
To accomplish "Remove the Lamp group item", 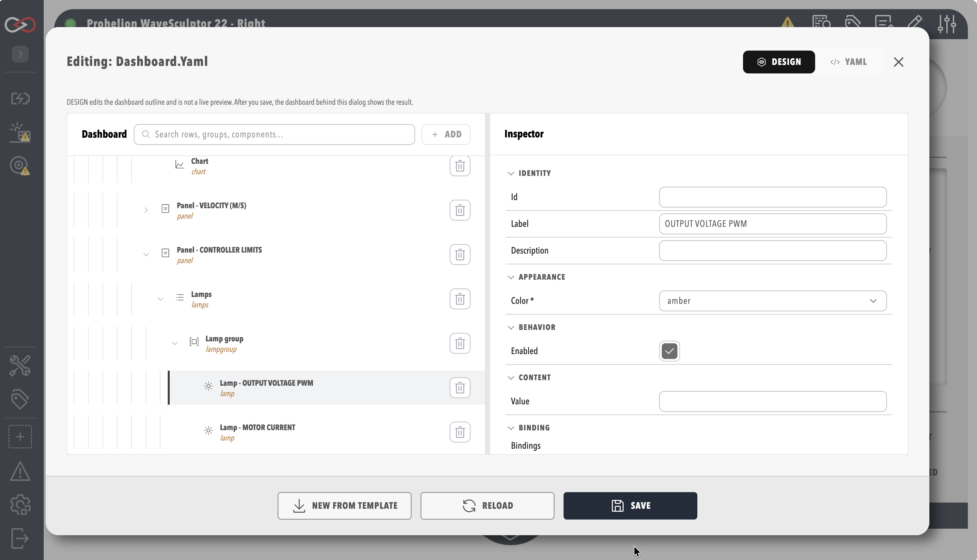I will 460,343.
